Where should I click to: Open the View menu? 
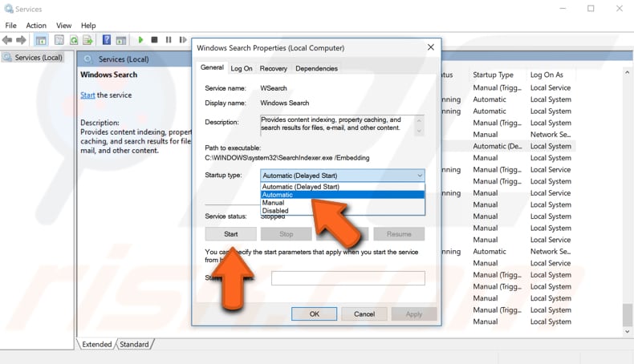[x=63, y=26]
